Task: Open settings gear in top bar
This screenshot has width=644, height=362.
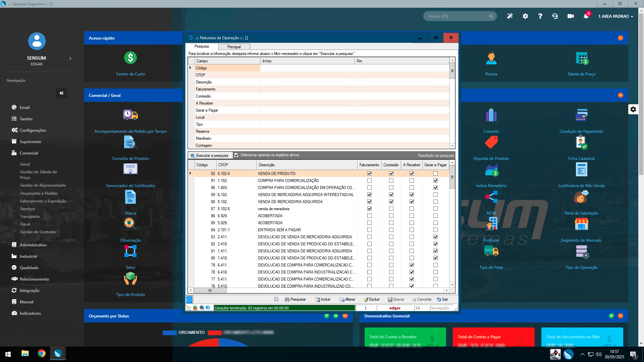Action: pyautogui.click(x=525, y=16)
